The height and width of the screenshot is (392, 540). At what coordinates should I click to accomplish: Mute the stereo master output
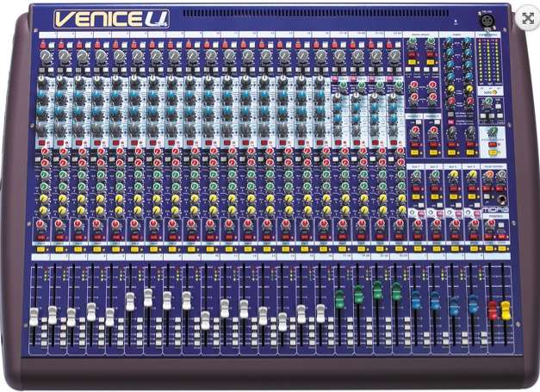[489, 237]
